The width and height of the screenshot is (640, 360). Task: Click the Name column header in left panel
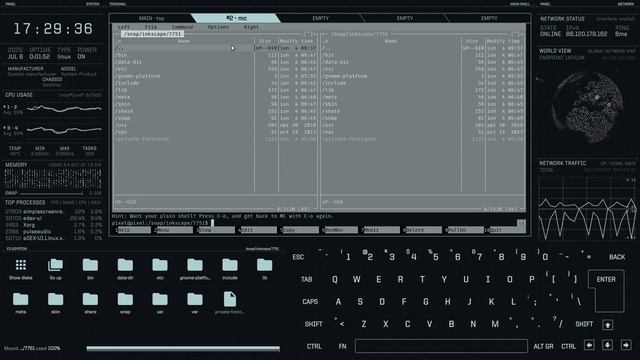[x=184, y=41]
